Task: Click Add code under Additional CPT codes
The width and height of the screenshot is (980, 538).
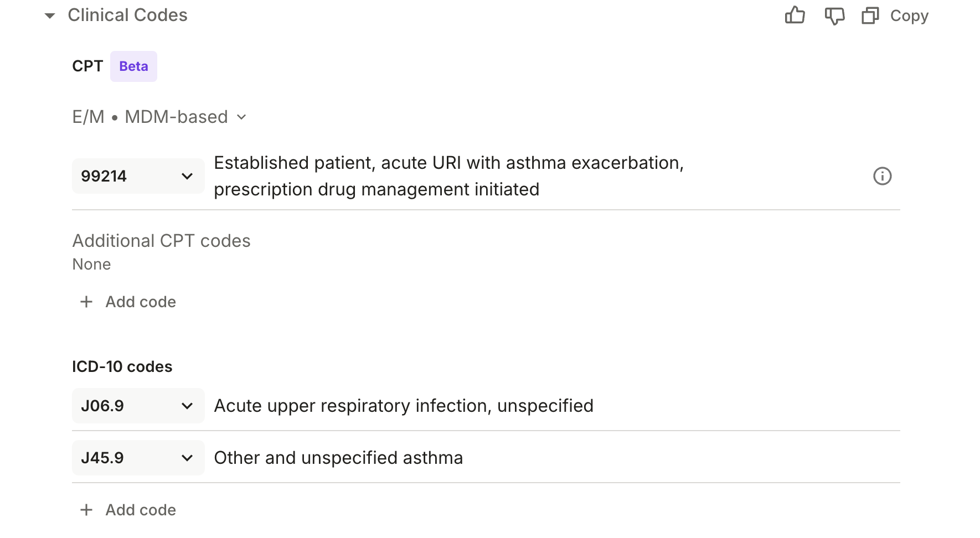Action: (140, 302)
